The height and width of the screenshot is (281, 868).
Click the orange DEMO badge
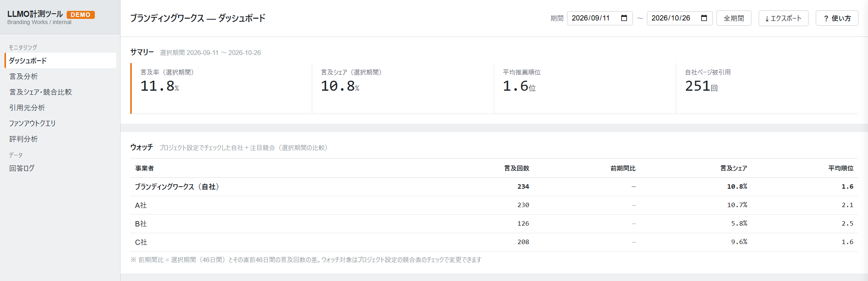click(x=81, y=14)
